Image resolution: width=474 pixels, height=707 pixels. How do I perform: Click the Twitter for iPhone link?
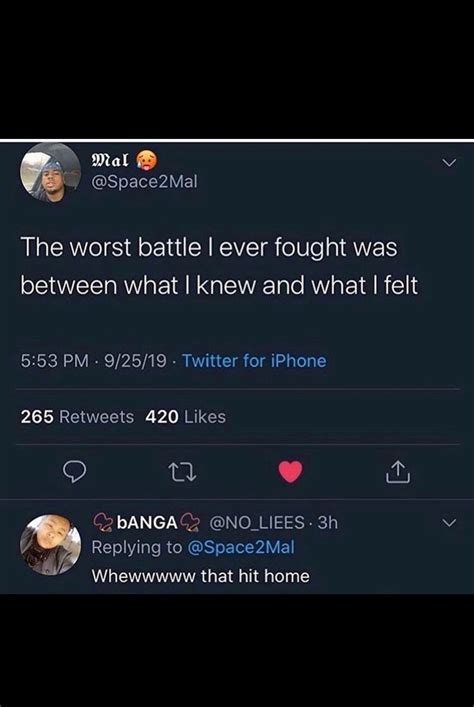254,361
